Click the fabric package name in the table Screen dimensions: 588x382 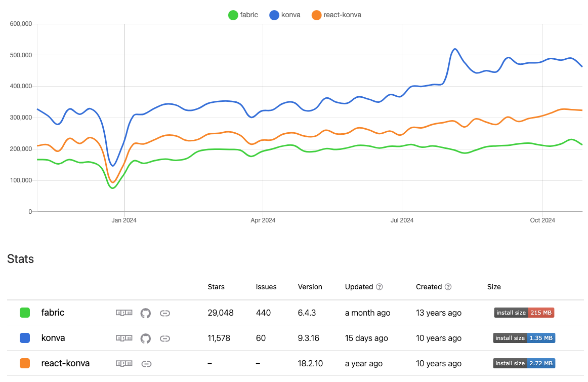pyautogui.click(x=53, y=313)
